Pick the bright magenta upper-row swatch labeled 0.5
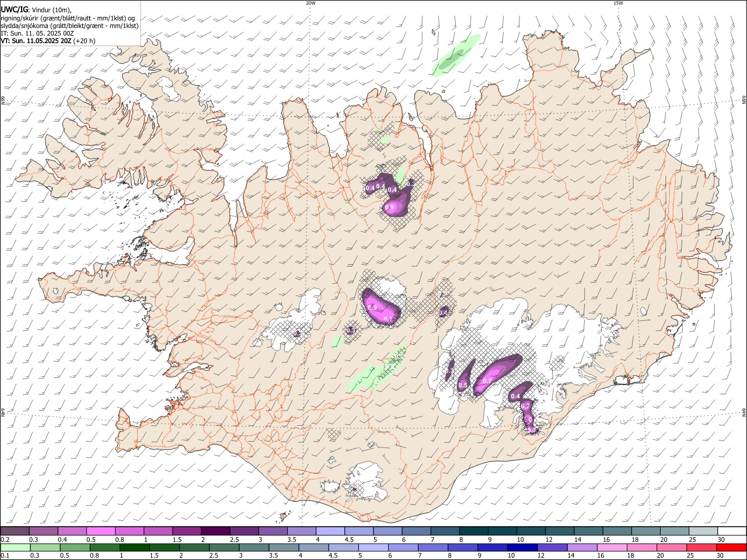Screen dimensions: 747x560 click(100, 531)
